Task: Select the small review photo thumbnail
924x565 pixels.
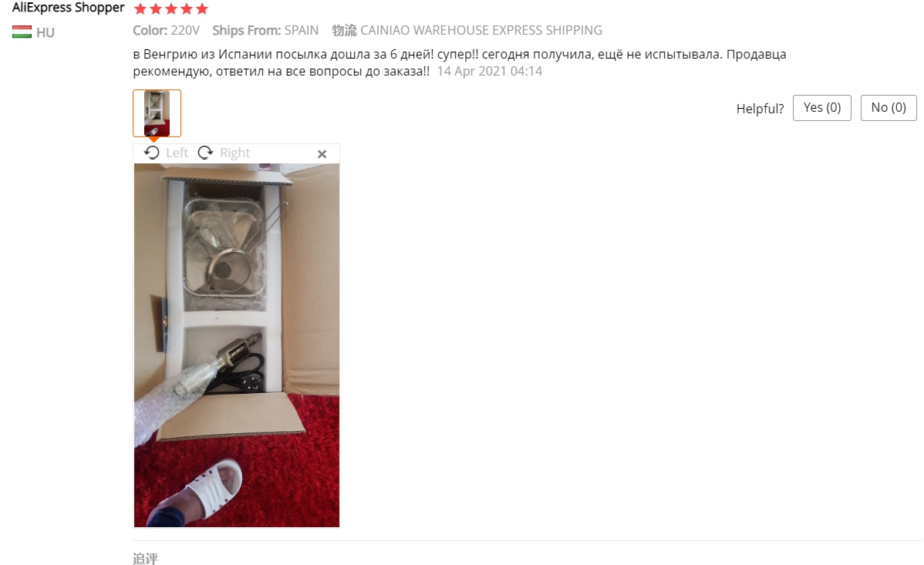Action: tap(157, 113)
